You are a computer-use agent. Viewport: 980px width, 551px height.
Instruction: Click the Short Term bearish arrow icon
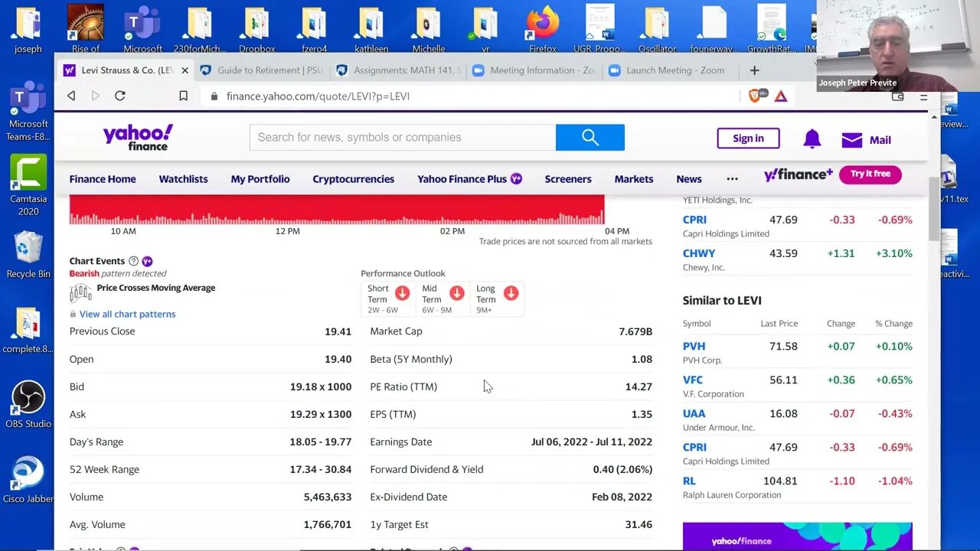coord(402,293)
